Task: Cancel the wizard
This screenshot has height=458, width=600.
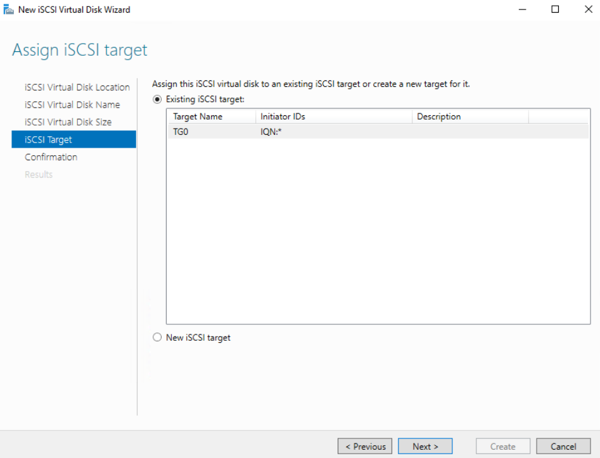Action: (563, 446)
